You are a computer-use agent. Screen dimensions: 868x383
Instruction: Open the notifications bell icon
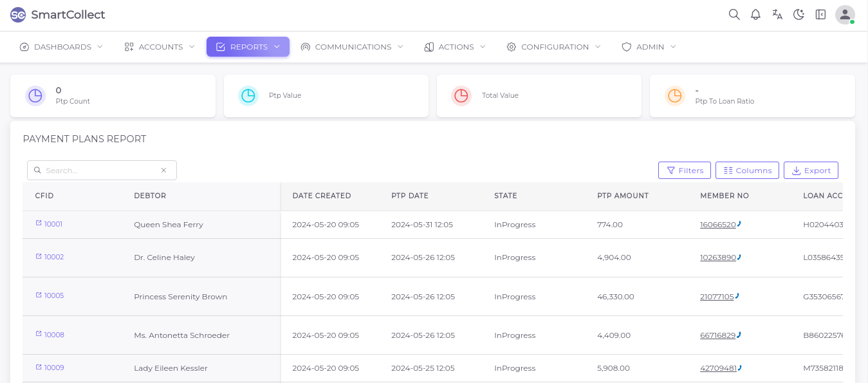coord(755,15)
